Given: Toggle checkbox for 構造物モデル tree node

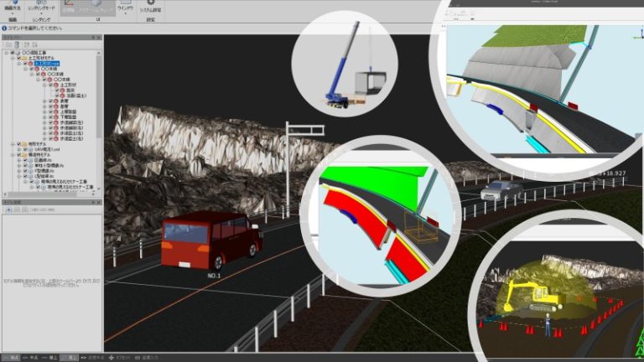Looking at the screenshot, I should coord(18,155).
